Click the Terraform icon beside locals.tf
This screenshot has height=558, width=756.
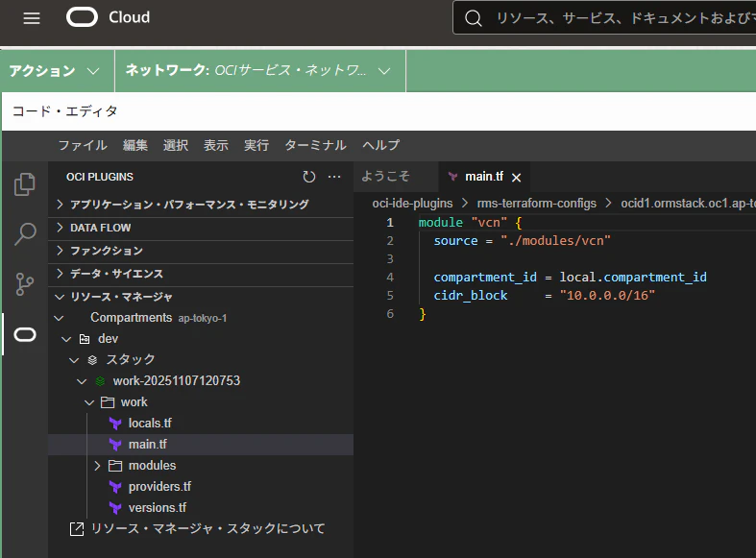[x=115, y=424]
